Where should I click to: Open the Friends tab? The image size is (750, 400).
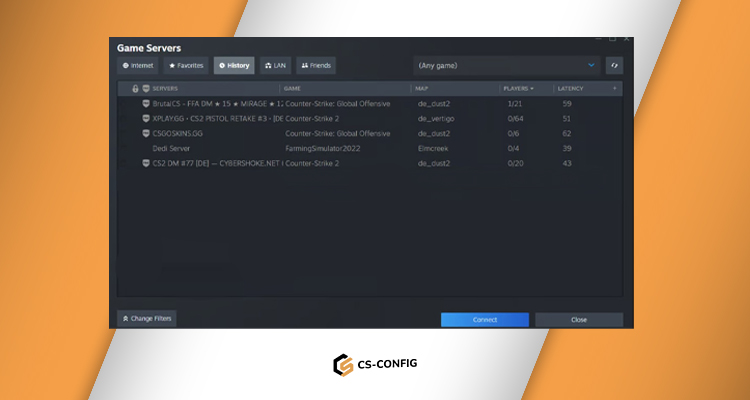point(316,66)
